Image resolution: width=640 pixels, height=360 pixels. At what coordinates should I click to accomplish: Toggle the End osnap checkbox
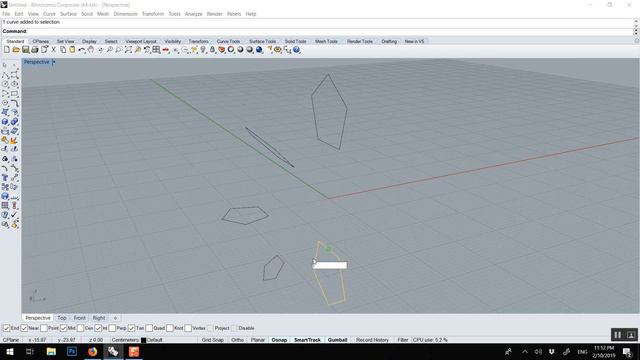[7, 328]
